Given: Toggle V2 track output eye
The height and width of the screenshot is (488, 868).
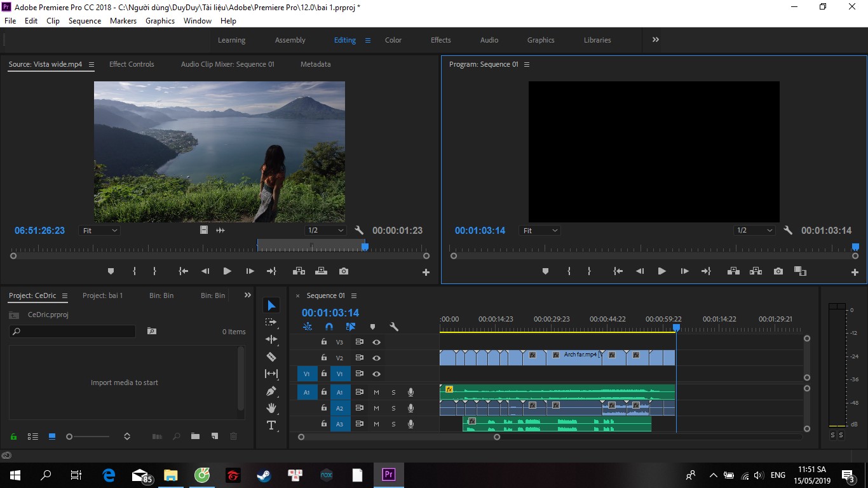Looking at the screenshot, I should tap(376, 358).
